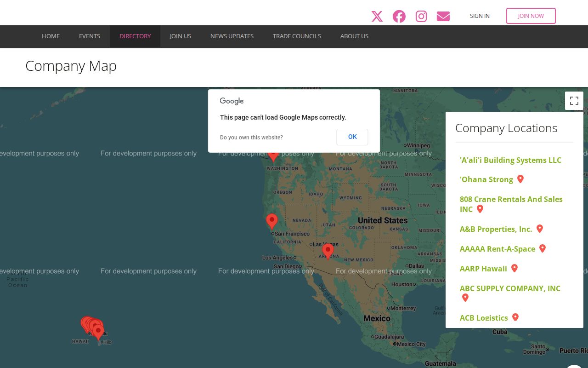
Task: Open the JOIN US menu item
Action: point(181,36)
